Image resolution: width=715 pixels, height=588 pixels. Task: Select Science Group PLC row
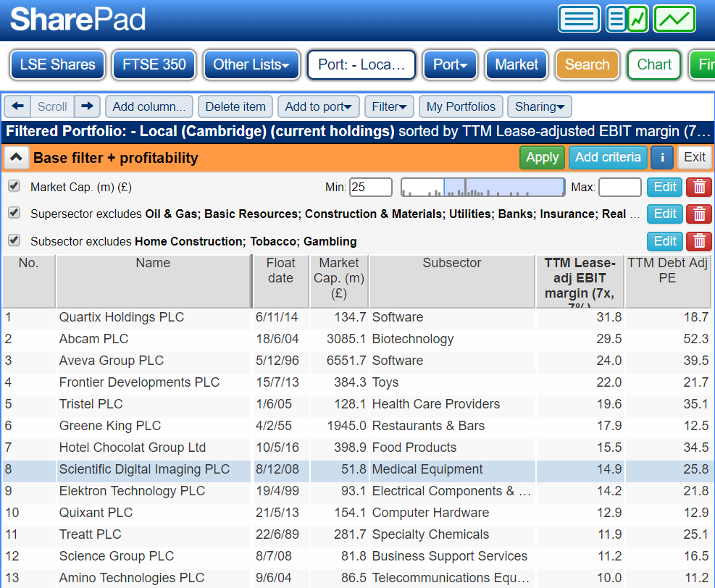tap(356, 557)
